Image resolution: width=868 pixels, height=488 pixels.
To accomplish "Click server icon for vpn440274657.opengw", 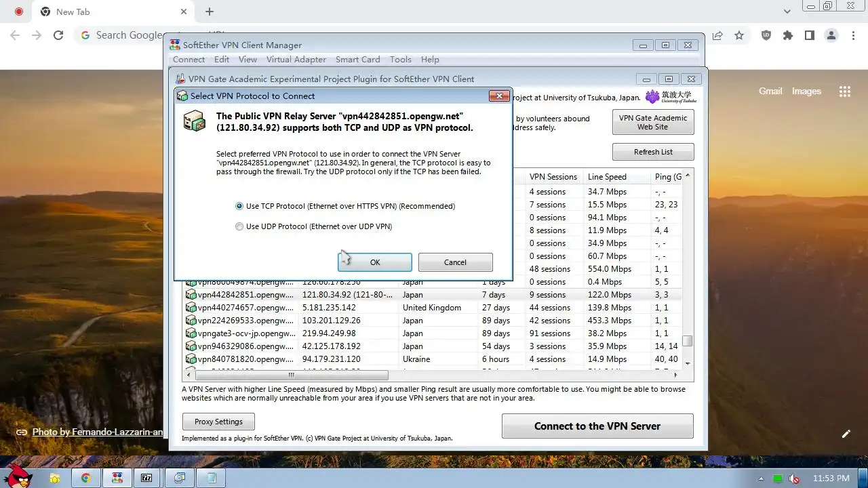I will coord(191,308).
